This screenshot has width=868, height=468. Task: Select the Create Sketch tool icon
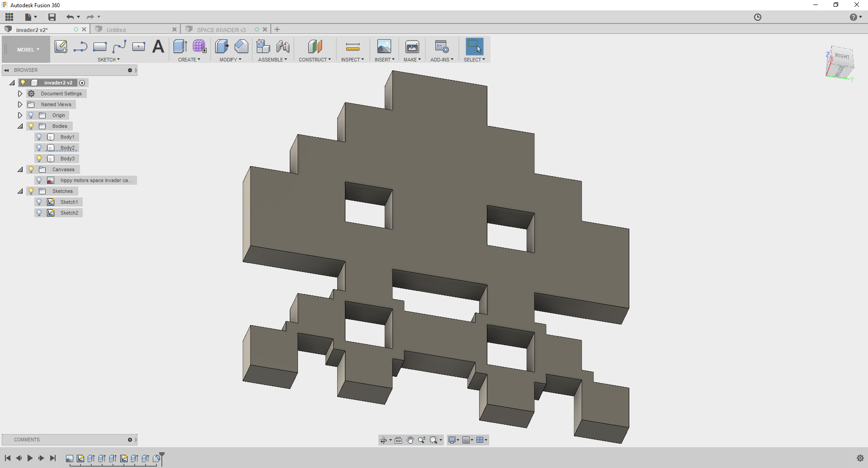pyautogui.click(x=61, y=47)
